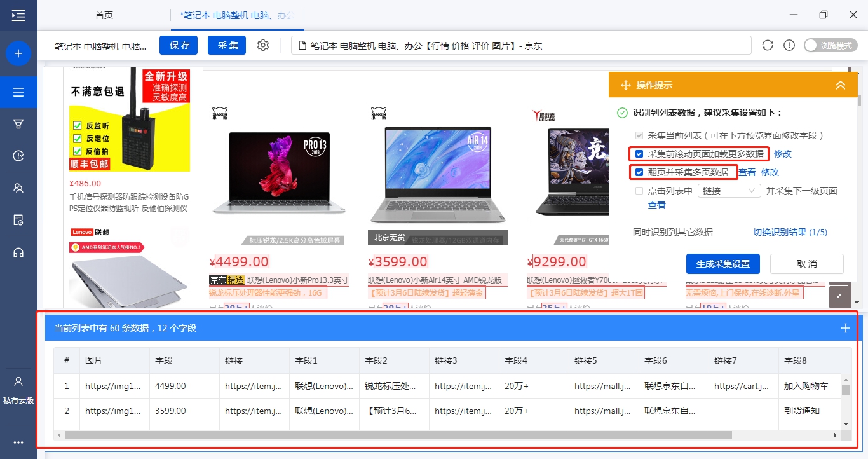Click the 链接3 column header
Screen dimensions: 868x459
[x=464, y=360]
